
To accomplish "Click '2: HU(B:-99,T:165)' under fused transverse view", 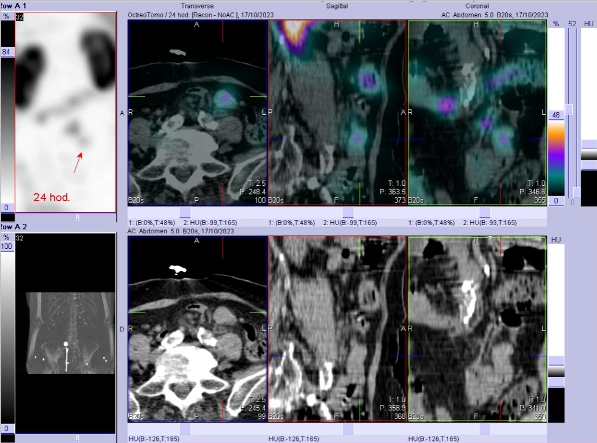I will pos(210,223).
